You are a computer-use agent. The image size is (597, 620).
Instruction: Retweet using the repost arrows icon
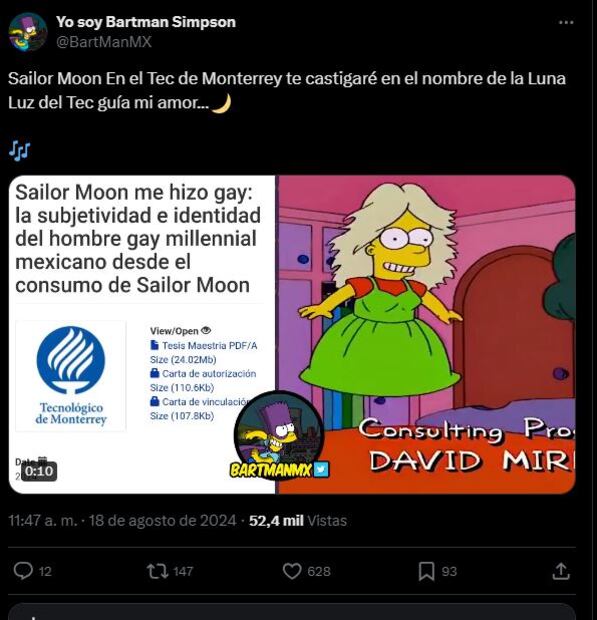pos(158,571)
